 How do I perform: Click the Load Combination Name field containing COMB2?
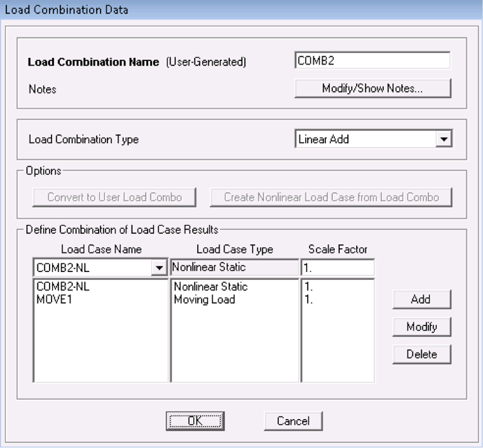pos(372,61)
